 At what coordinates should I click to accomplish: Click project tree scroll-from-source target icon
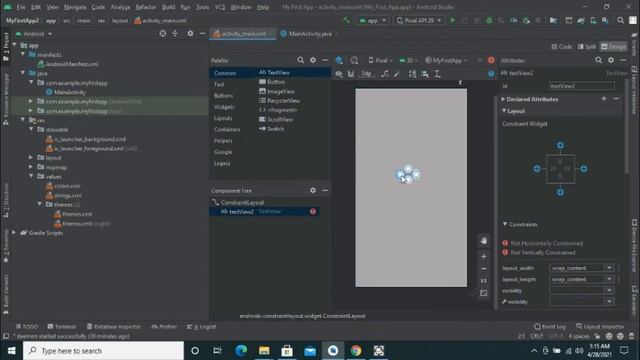[x=162, y=33]
